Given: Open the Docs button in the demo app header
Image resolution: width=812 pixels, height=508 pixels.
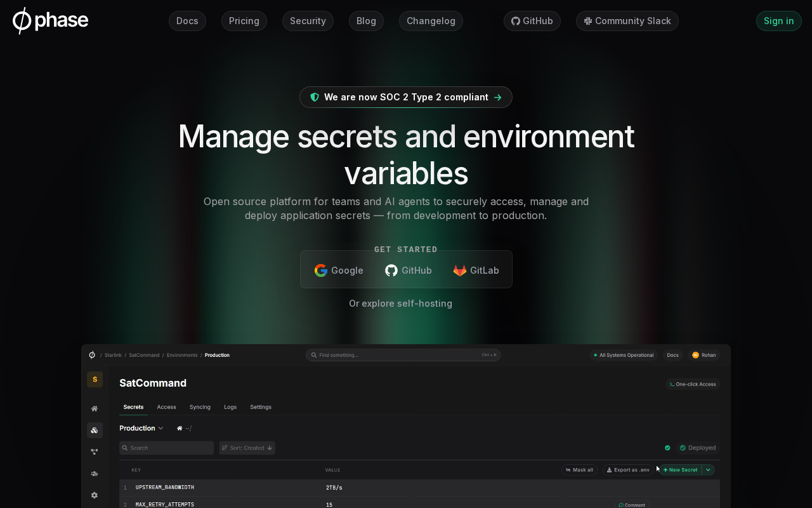Looking at the screenshot, I should click(x=673, y=355).
